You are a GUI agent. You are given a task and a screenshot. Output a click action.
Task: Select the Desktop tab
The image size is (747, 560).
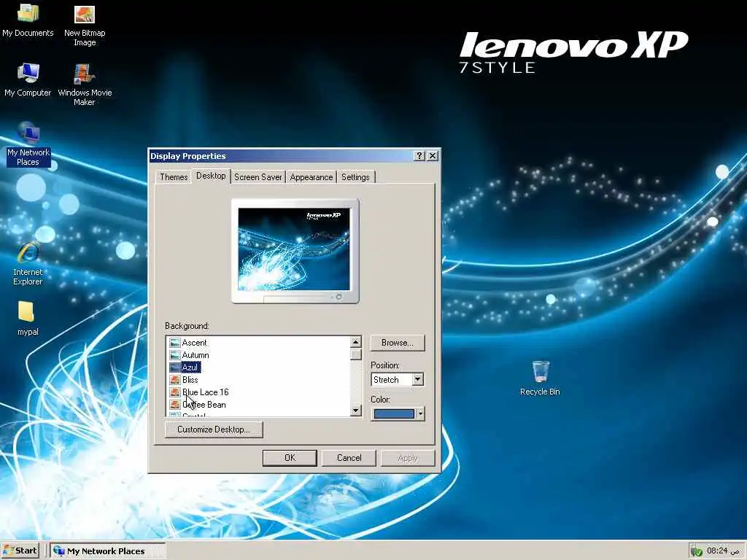(211, 176)
